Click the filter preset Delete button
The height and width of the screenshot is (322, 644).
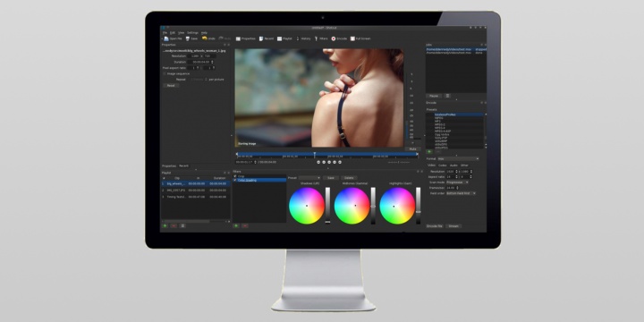(349, 178)
